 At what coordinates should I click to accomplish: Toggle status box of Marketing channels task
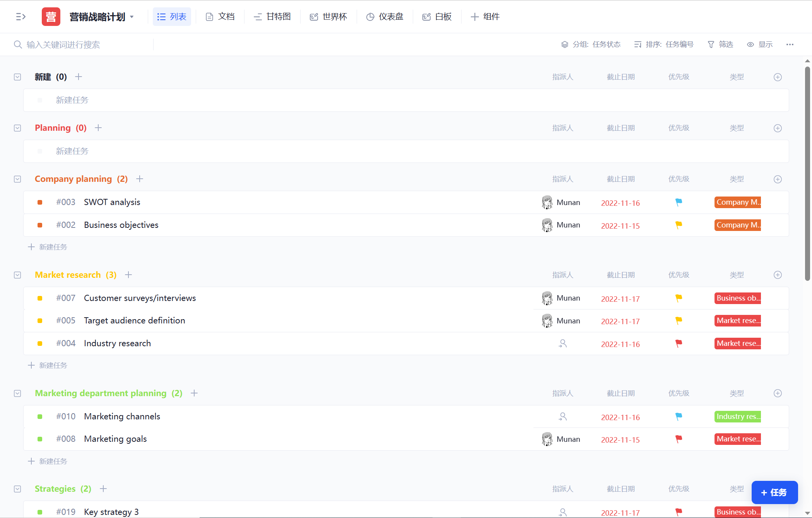[40, 417]
